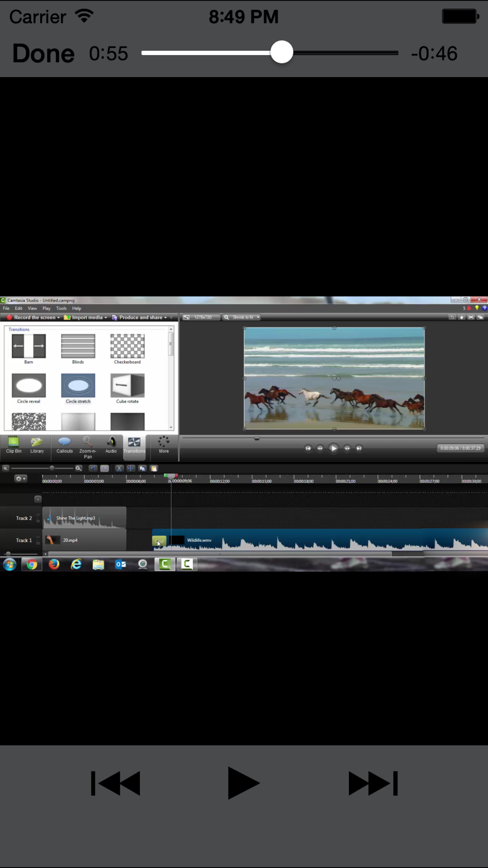This screenshot has width=488, height=868.
Task: Click the preview playhead scrubber
Action: [x=257, y=438]
